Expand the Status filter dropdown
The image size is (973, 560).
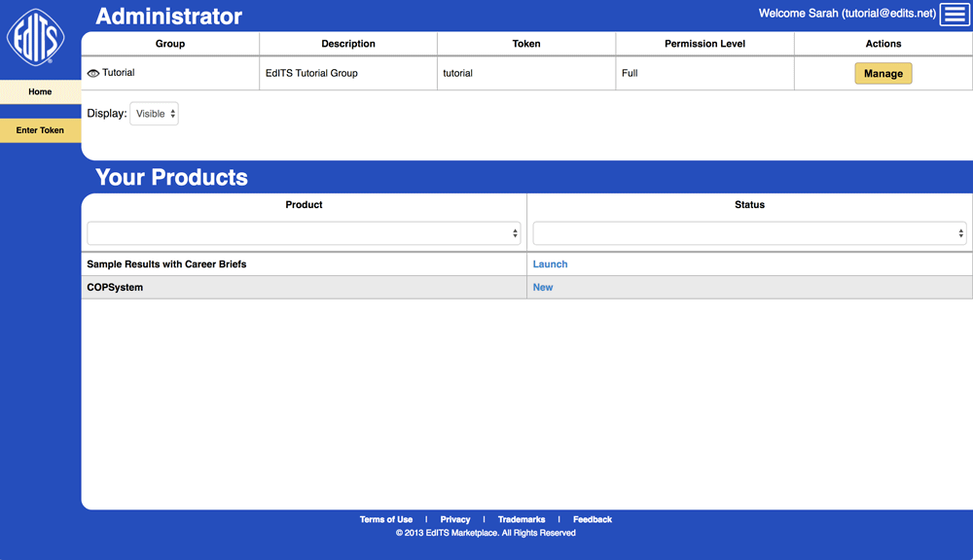[749, 233]
